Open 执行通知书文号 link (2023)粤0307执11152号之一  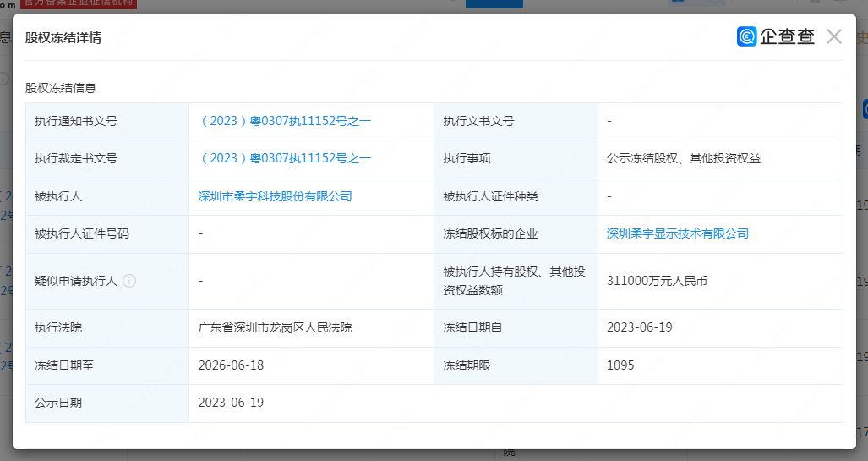(285, 121)
